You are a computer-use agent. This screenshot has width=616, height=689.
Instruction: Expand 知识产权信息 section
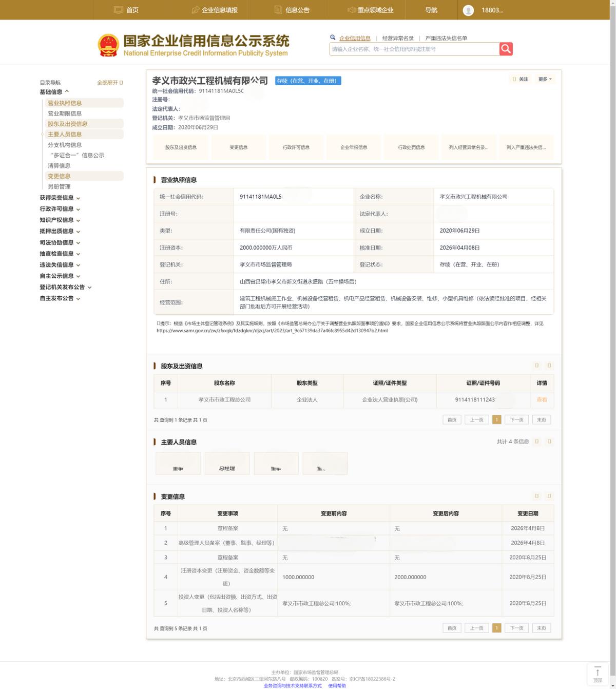pos(60,220)
